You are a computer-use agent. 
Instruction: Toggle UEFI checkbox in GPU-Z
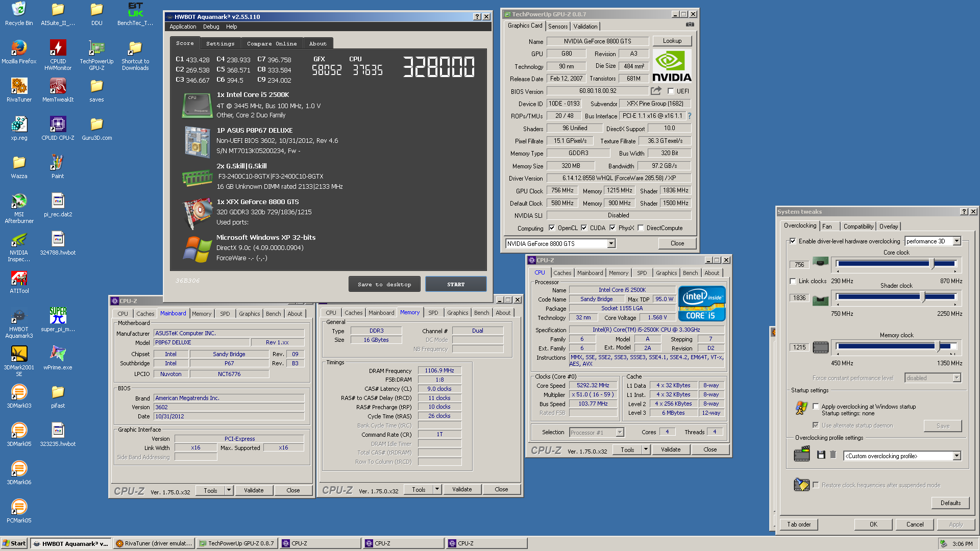[671, 91]
